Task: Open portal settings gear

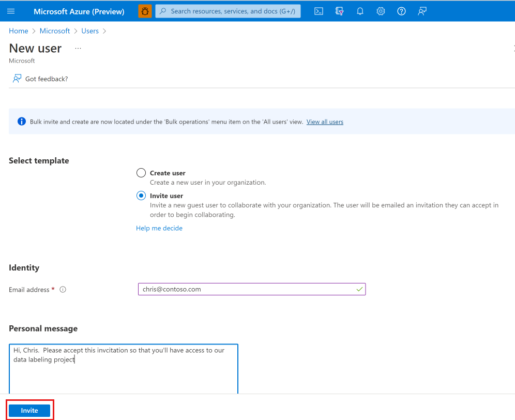Action: pyautogui.click(x=381, y=11)
